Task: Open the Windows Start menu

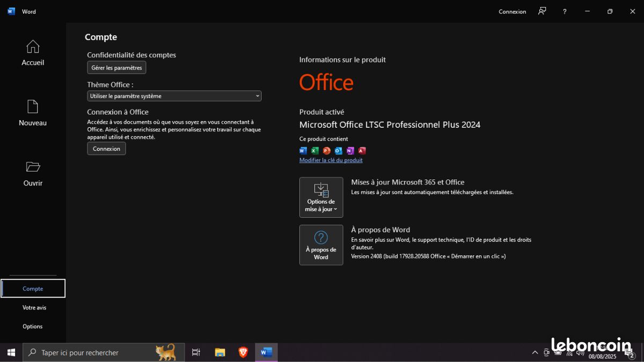Action: (11, 352)
